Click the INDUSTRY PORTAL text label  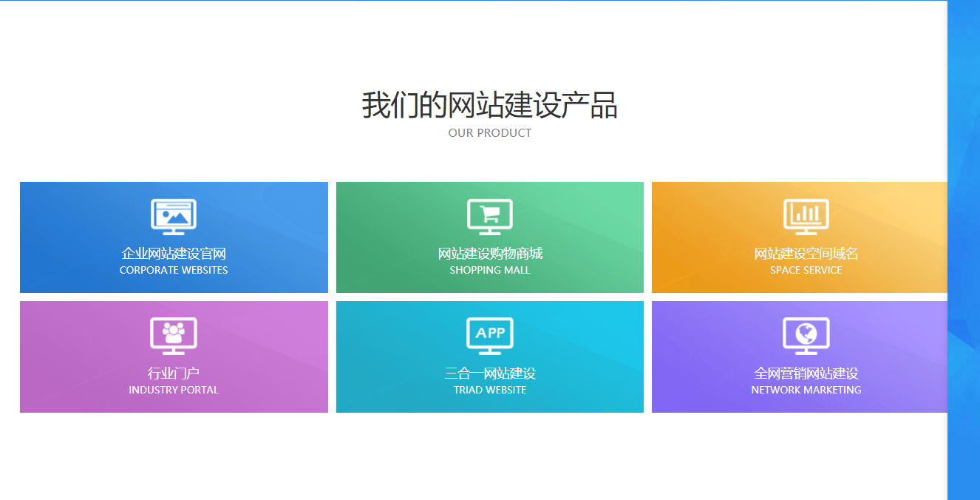coord(174,390)
